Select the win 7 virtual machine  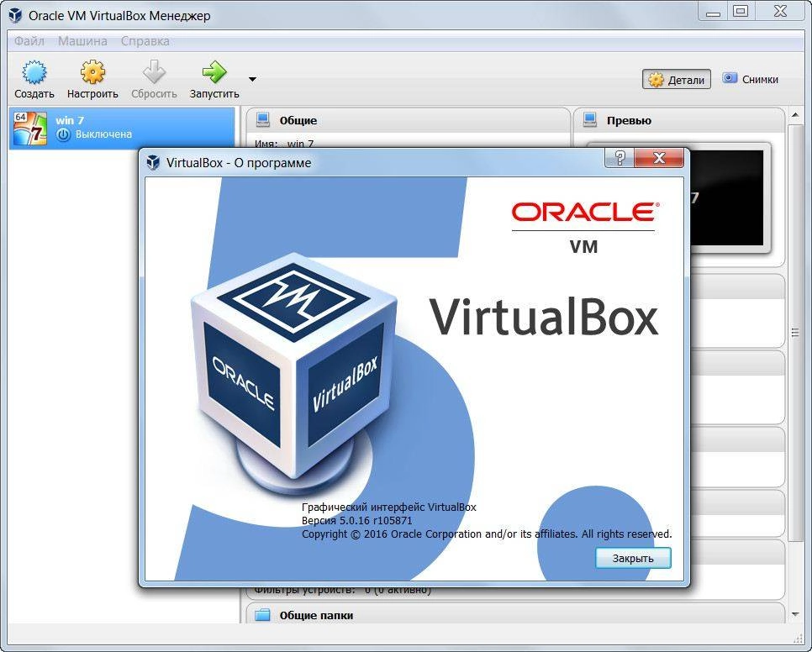tap(122, 128)
